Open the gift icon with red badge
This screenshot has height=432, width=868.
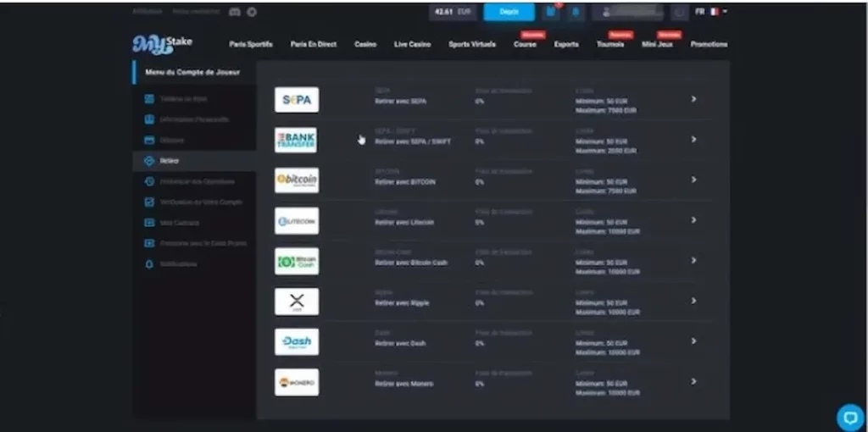551,12
